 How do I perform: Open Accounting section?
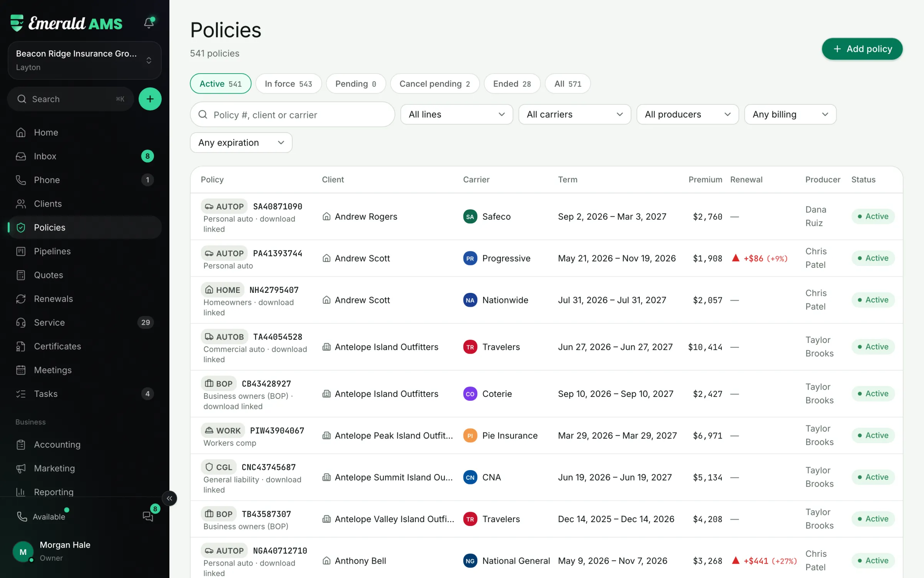tap(85, 444)
